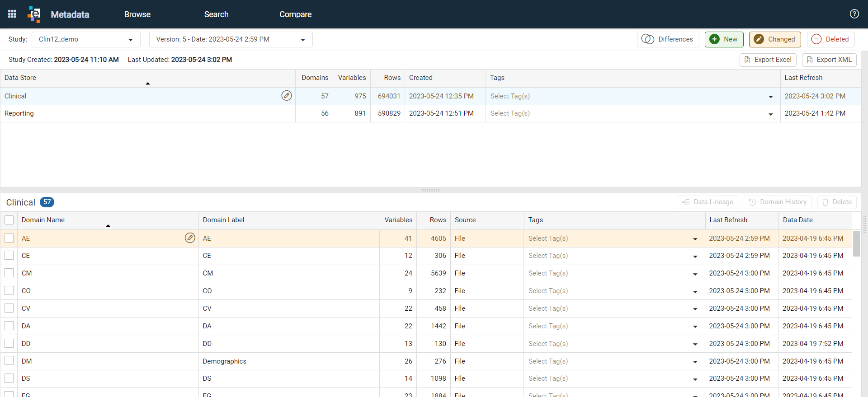868x397 pixels.
Task: Toggle the Differences filter button
Action: (x=668, y=39)
